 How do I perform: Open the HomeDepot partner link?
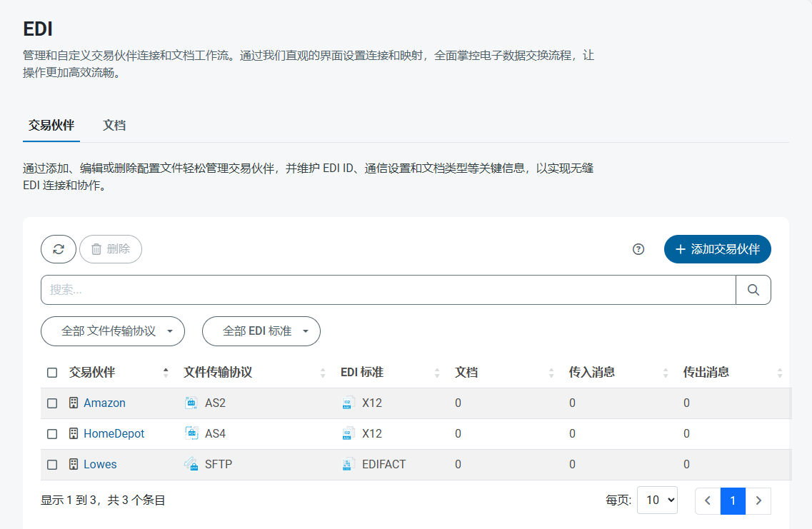[x=114, y=433]
